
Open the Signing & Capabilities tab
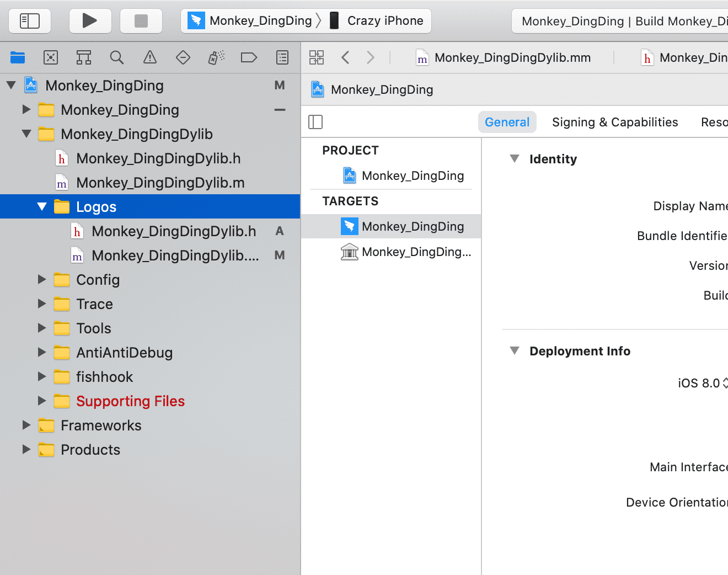615,122
